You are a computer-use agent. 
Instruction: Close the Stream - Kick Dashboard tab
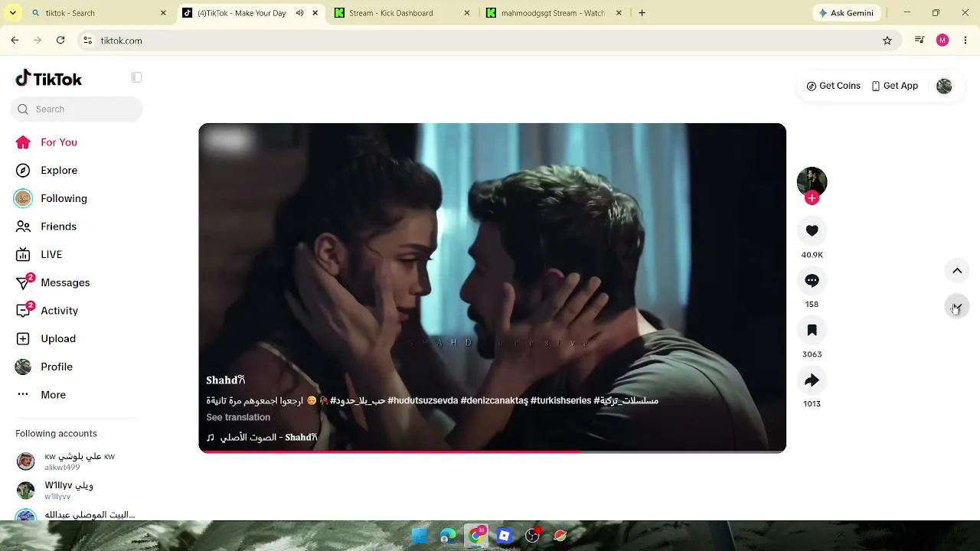(x=467, y=13)
